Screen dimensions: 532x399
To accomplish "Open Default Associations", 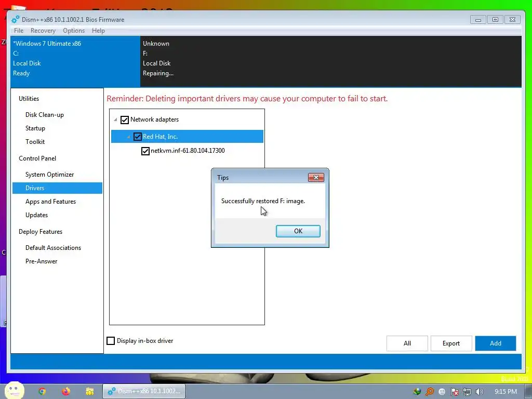I will [54, 248].
